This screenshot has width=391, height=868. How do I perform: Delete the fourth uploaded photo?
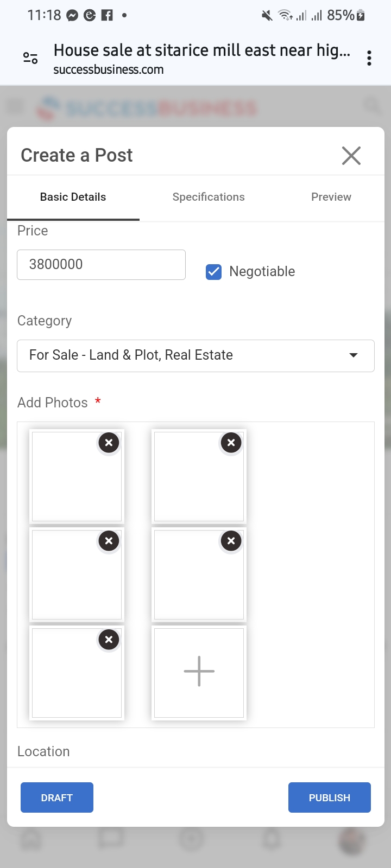click(231, 541)
